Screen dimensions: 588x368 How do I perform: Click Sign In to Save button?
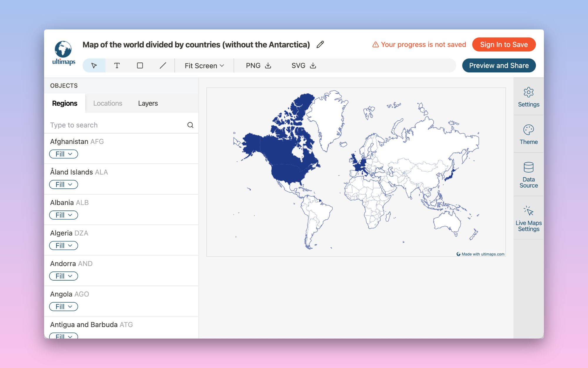click(x=505, y=44)
